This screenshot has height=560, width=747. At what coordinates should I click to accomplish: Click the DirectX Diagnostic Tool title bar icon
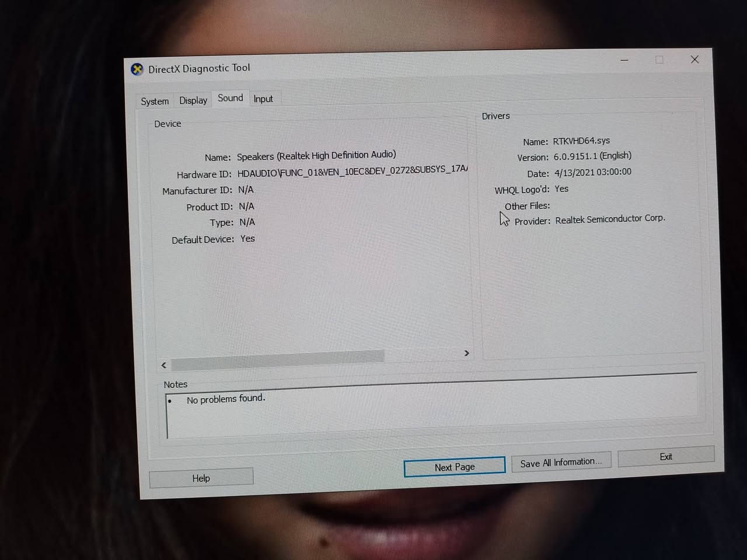(x=137, y=70)
